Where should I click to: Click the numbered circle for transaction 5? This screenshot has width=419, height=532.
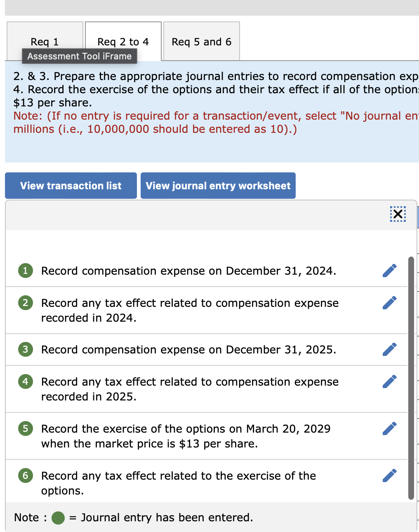tap(25, 428)
